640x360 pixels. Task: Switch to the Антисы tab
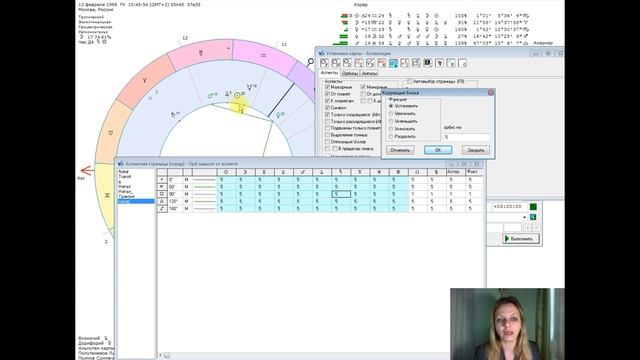point(369,73)
